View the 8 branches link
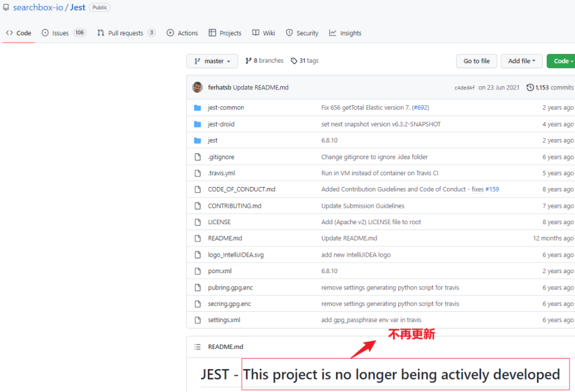575x392 pixels. [265, 61]
